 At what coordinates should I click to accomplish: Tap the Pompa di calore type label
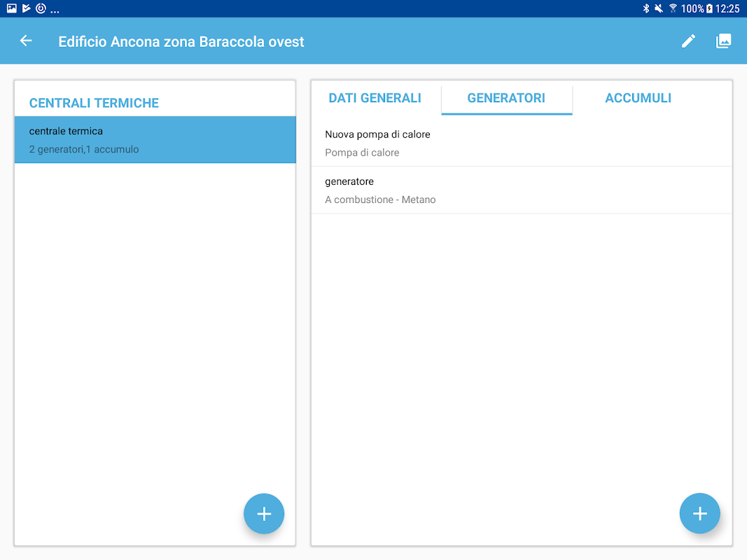point(362,153)
